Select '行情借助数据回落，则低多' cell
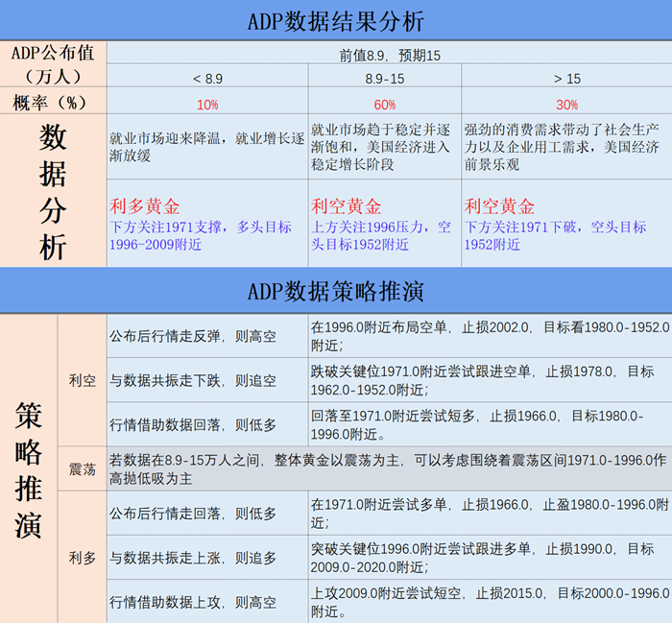The height and width of the screenshot is (623, 672). click(x=207, y=424)
